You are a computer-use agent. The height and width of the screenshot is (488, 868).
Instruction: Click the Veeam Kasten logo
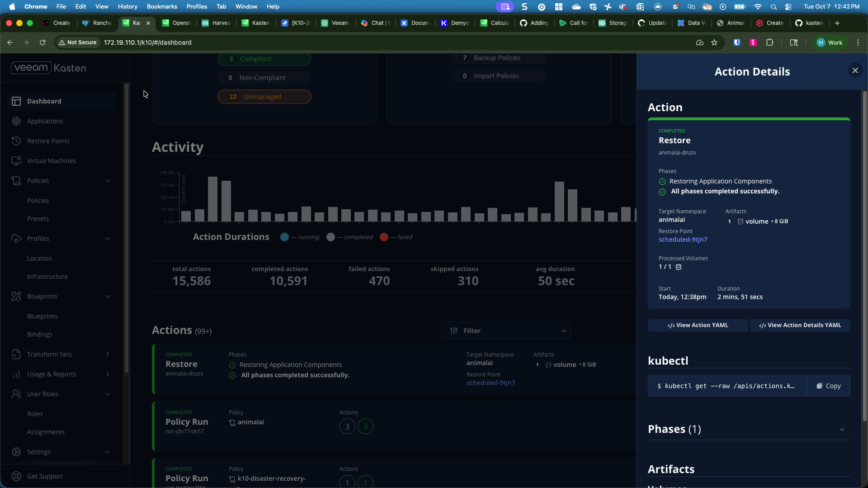click(x=48, y=68)
